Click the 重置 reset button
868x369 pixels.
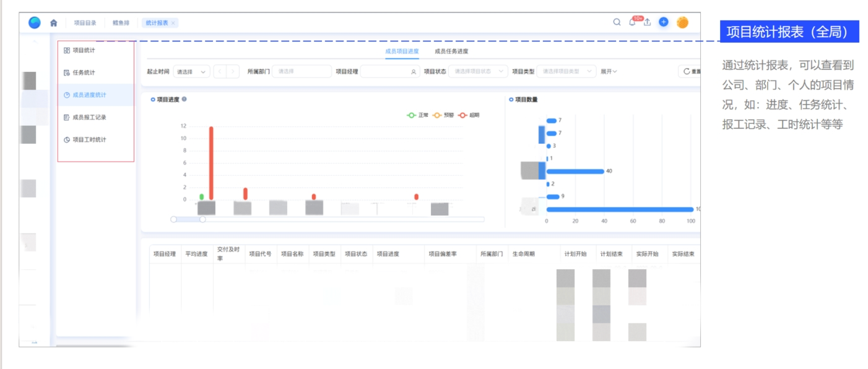click(692, 72)
